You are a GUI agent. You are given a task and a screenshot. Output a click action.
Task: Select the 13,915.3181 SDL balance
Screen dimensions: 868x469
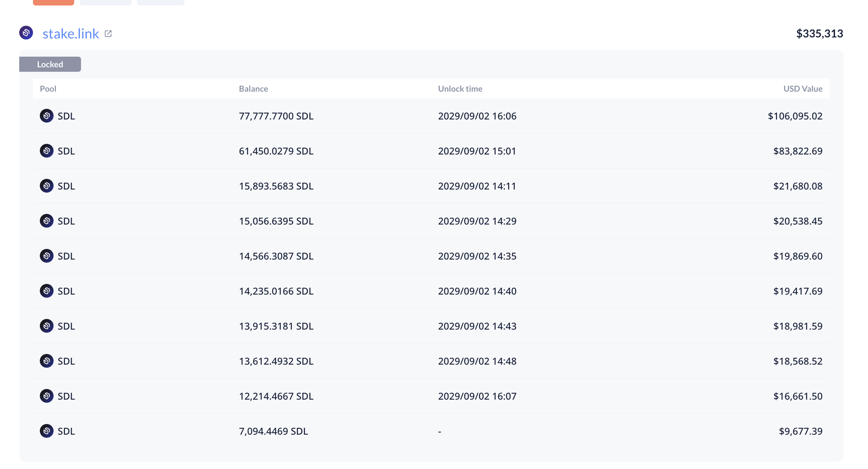coord(276,326)
